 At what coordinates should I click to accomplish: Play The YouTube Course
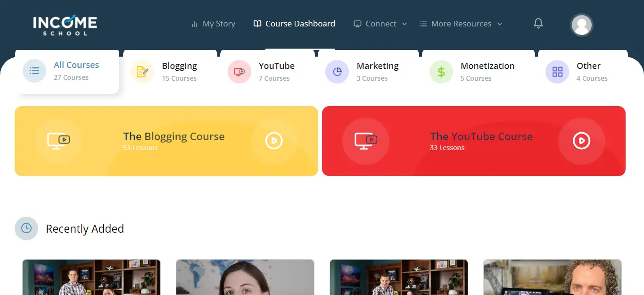coord(581,141)
